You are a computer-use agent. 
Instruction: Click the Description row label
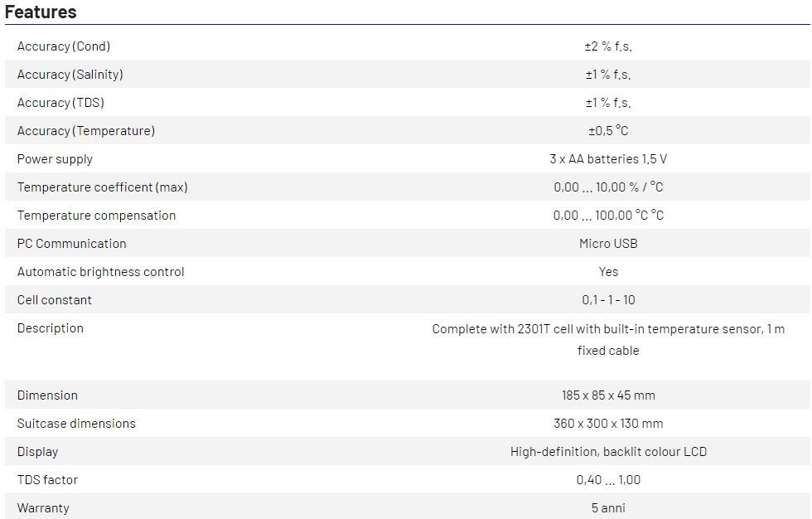click(51, 328)
